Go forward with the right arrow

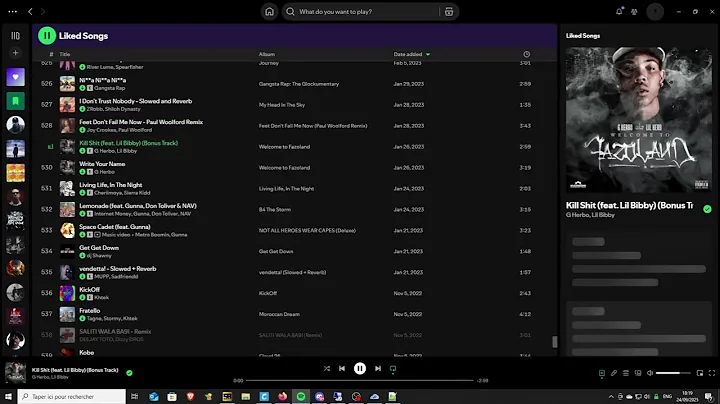[43, 11]
